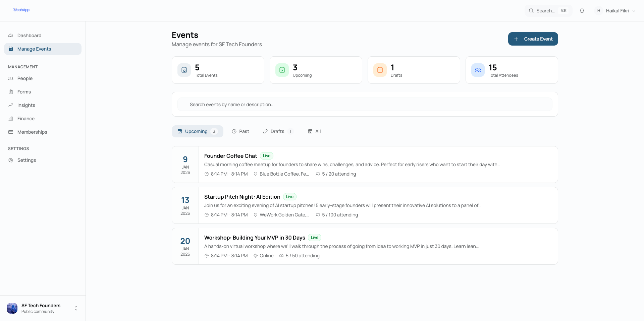Switch to the Drafts tab

278,131
